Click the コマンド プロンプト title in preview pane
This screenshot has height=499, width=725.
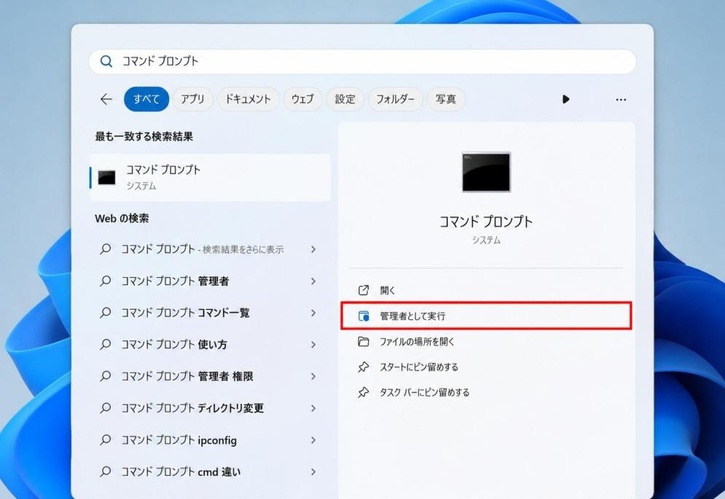pyautogui.click(x=486, y=222)
